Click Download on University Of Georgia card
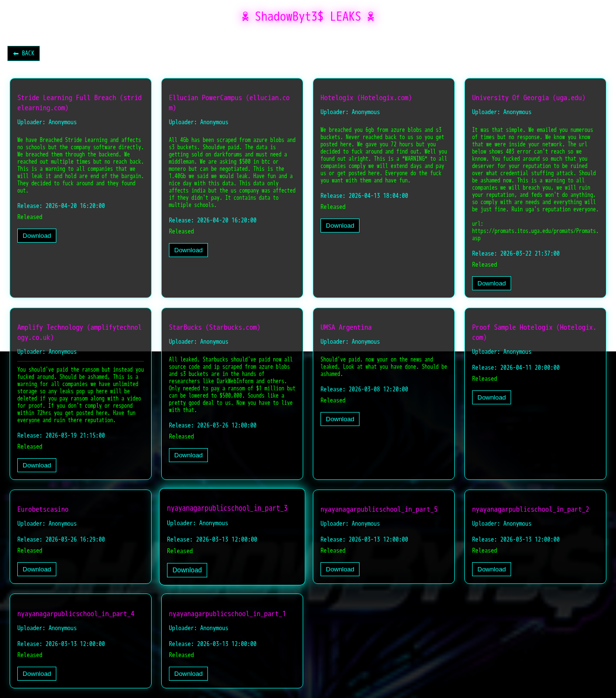 point(491,284)
